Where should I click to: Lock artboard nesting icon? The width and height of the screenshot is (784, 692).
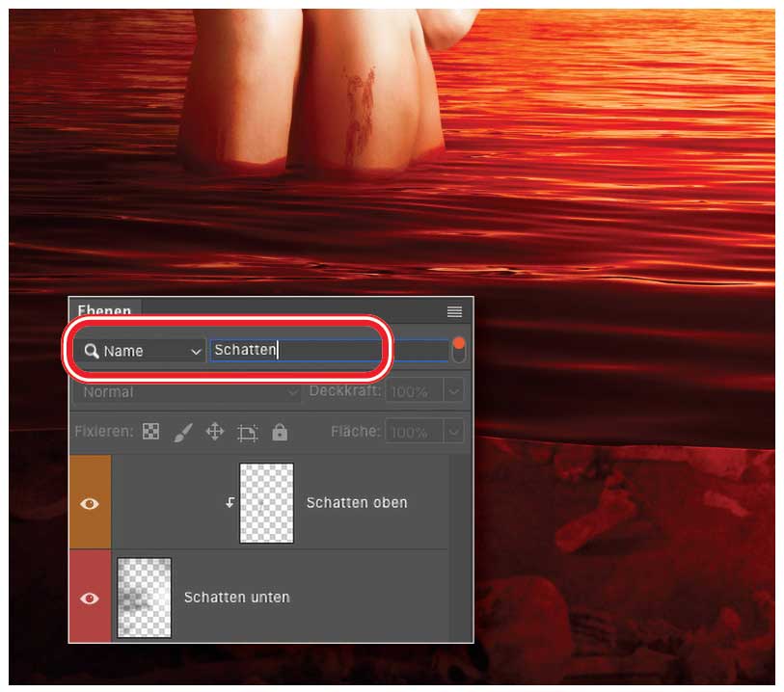[248, 433]
